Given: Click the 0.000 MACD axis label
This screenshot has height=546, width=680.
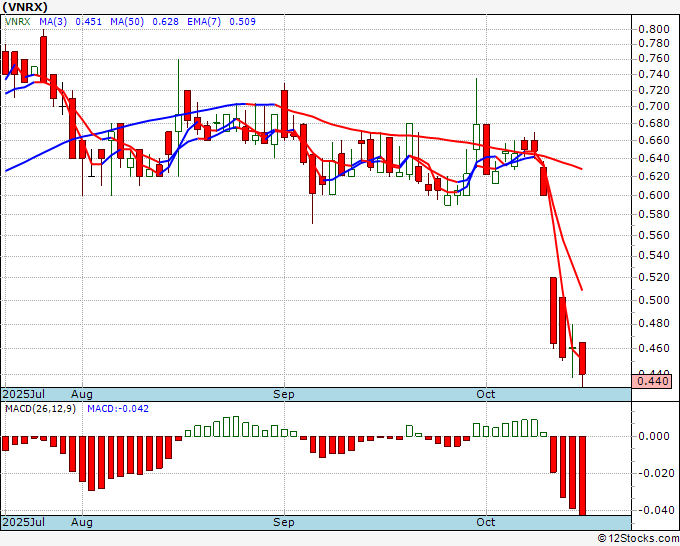Looking at the screenshot, I should point(654,436).
